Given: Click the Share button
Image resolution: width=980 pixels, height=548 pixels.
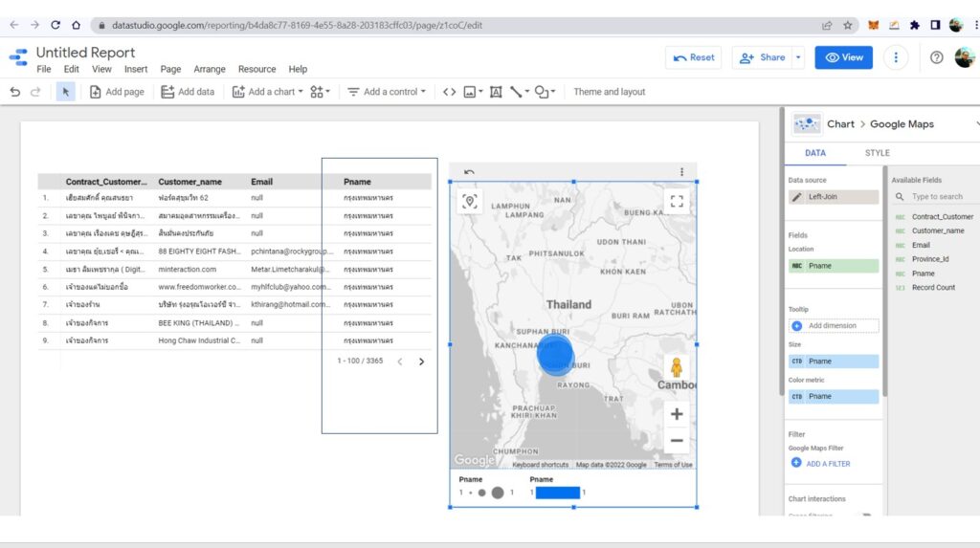Looking at the screenshot, I should [762, 57].
